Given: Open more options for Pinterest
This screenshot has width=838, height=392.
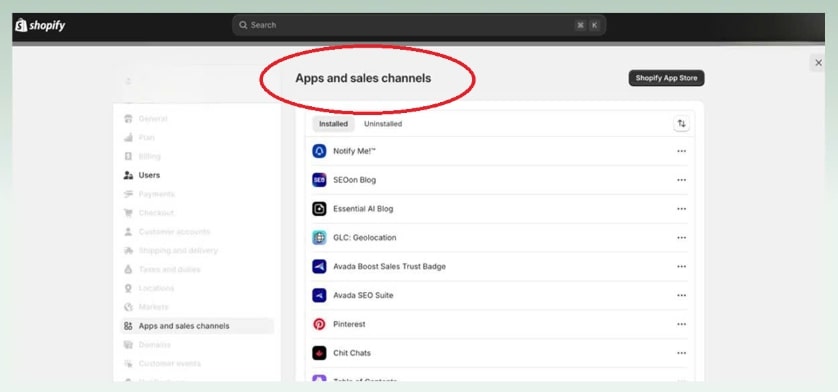Looking at the screenshot, I should pos(681,325).
